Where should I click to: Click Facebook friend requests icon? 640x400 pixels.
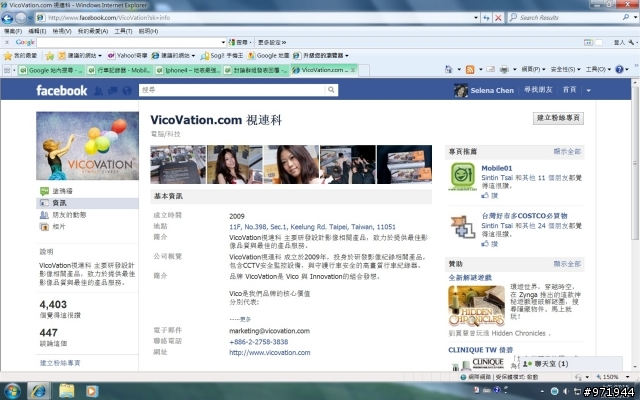[x=98, y=91]
